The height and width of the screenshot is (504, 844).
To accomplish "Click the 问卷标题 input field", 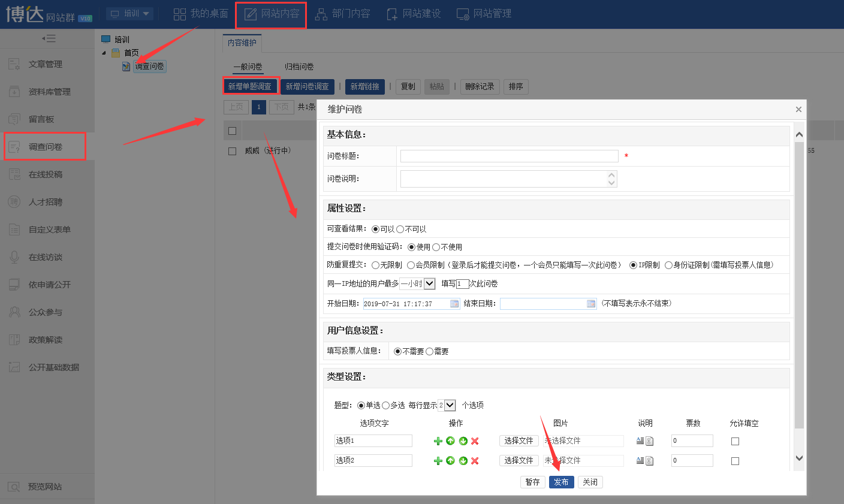I will click(509, 156).
